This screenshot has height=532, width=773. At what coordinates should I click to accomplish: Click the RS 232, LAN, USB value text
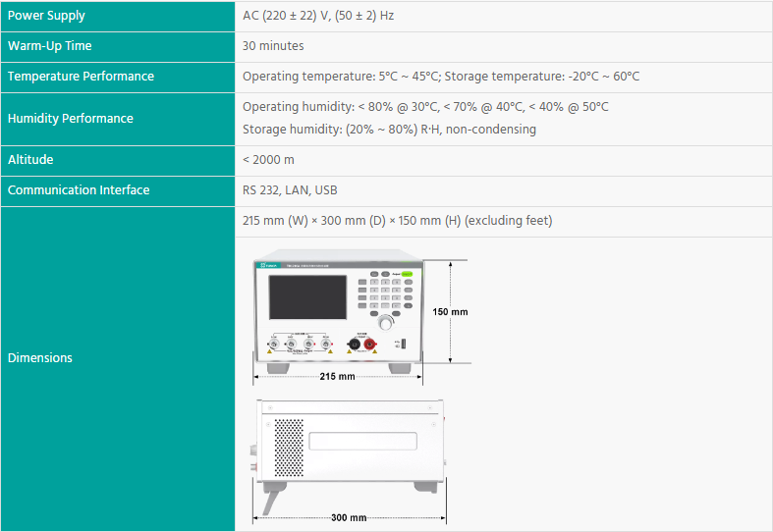pos(290,190)
